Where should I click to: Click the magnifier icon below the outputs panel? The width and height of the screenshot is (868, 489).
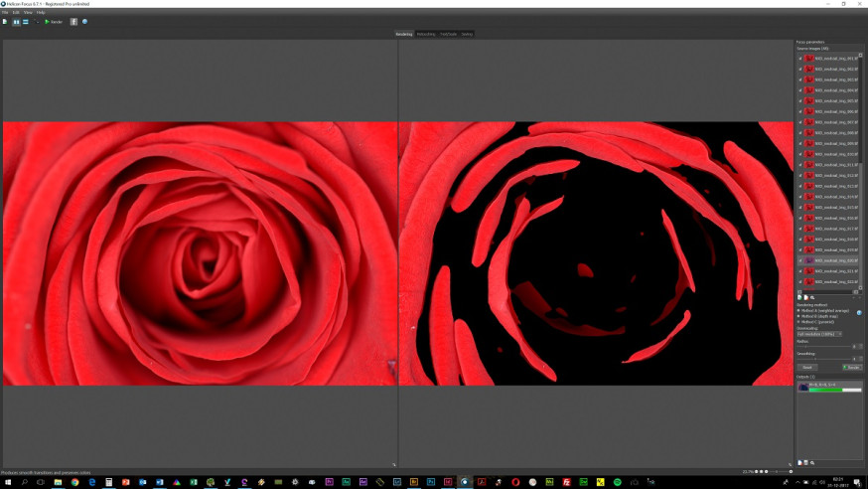tap(812, 463)
